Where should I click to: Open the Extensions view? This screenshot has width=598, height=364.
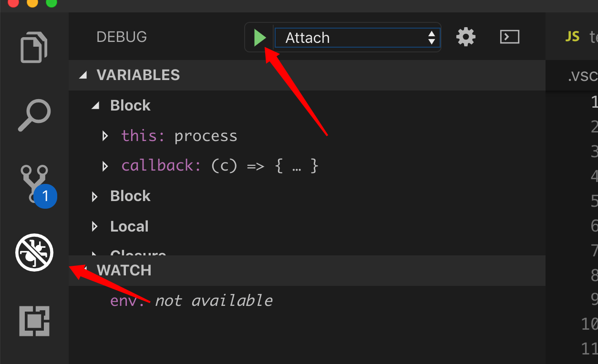point(34,321)
